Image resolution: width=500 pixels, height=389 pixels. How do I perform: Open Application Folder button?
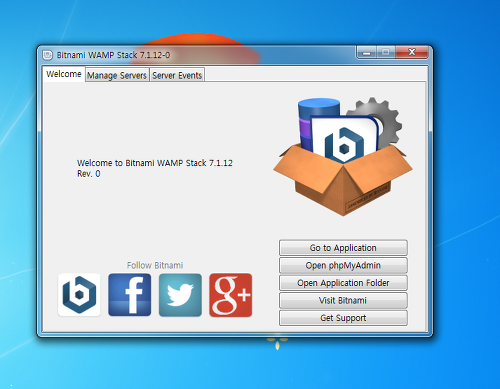coord(343,283)
